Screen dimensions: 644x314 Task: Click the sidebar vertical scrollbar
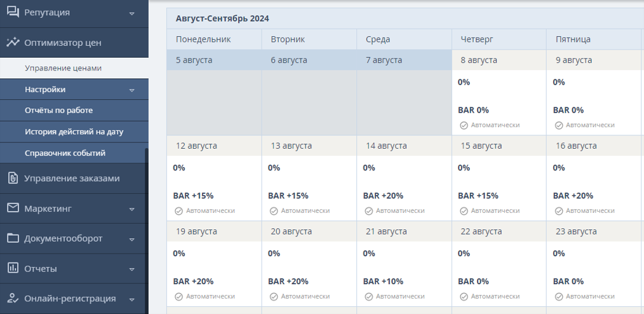click(x=147, y=231)
